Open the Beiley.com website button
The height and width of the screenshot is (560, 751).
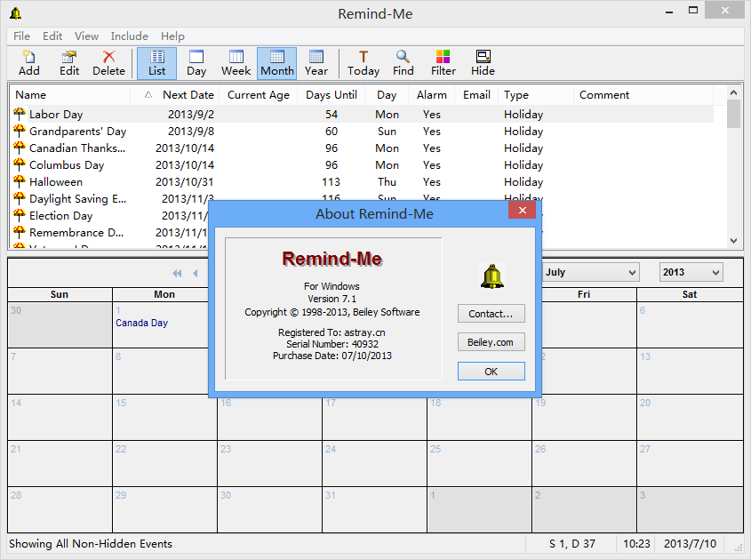(x=491, y=342)
